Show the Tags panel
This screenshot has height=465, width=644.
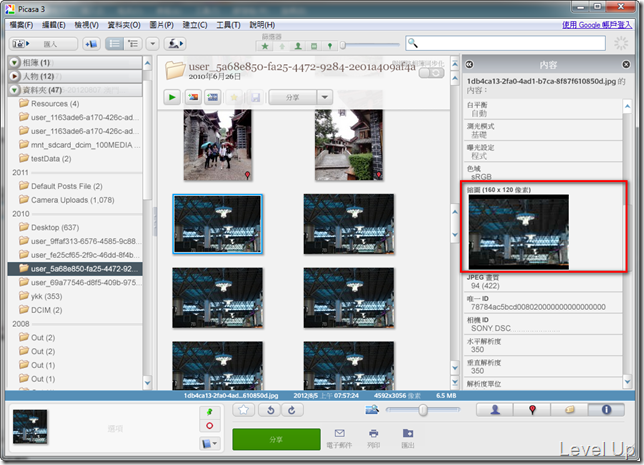(x=570, y=410)
